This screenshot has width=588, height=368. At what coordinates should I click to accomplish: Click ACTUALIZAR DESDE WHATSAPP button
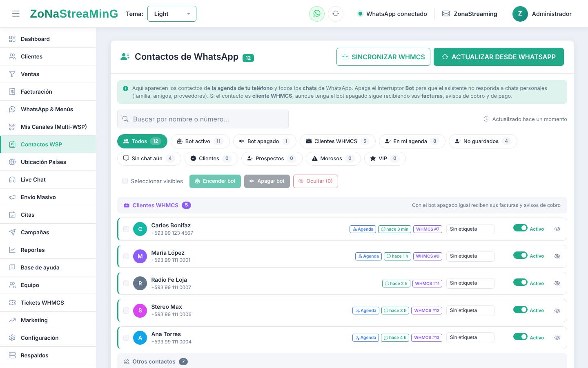[499, 57]
